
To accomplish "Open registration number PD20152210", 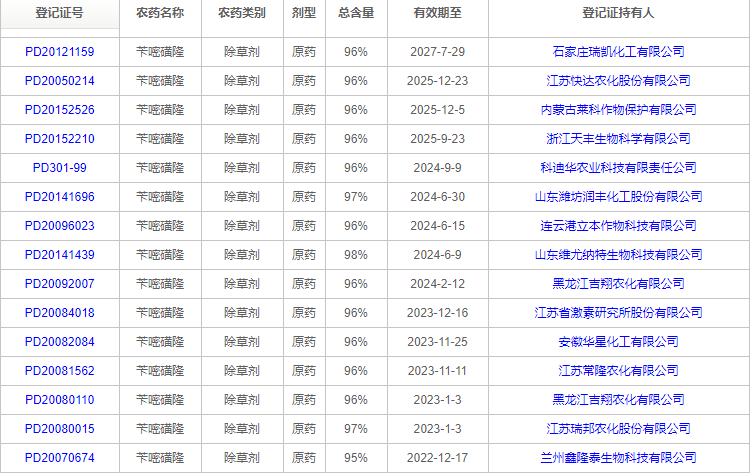I will (59, 139).
